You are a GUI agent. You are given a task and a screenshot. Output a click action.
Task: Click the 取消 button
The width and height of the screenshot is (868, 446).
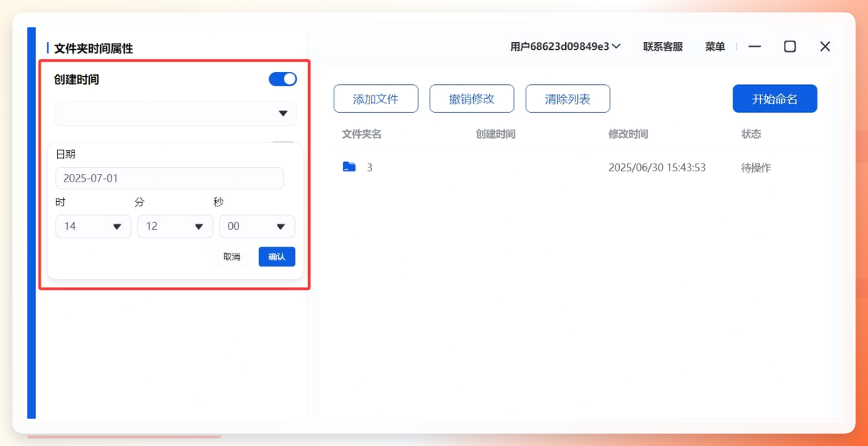231,257
